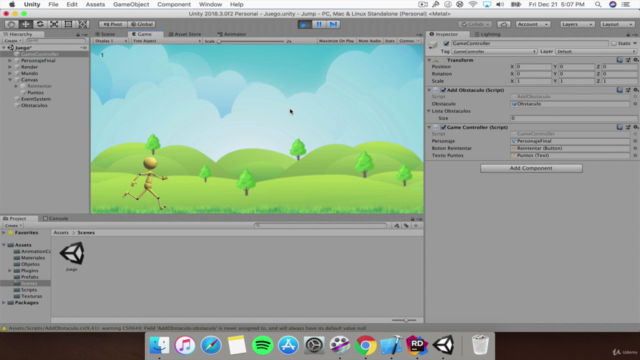640x360 pixels.
Task: Collapse the Canvas object in Hierarchy
Action: [x=10, y=80]
